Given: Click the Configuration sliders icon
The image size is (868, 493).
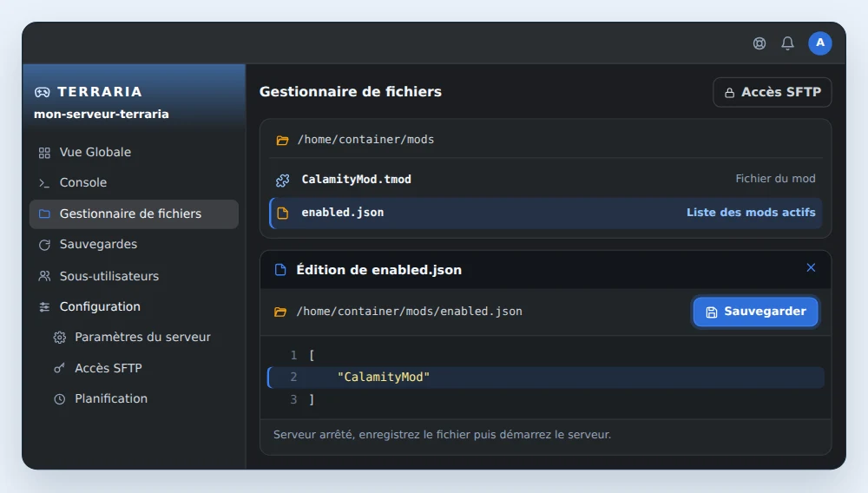Looking at the screenshot, I should [x=44, y=307].
